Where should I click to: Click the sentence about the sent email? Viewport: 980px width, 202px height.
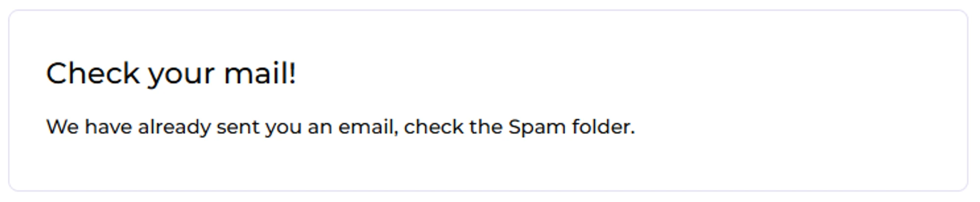pos(340,127)
